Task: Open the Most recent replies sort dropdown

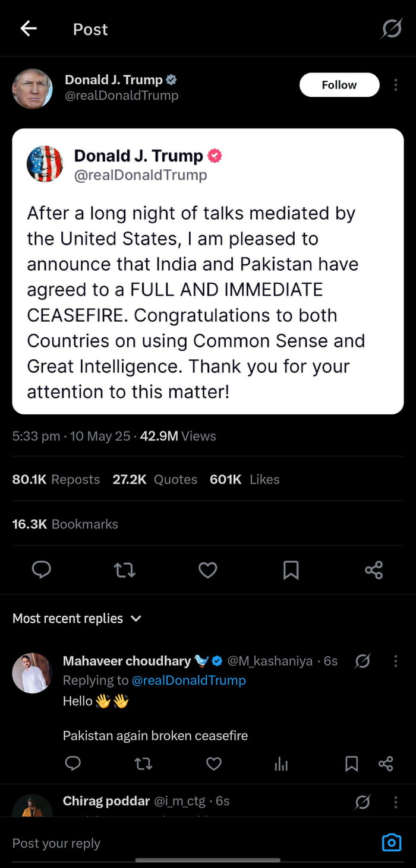Action: (77, 618)
